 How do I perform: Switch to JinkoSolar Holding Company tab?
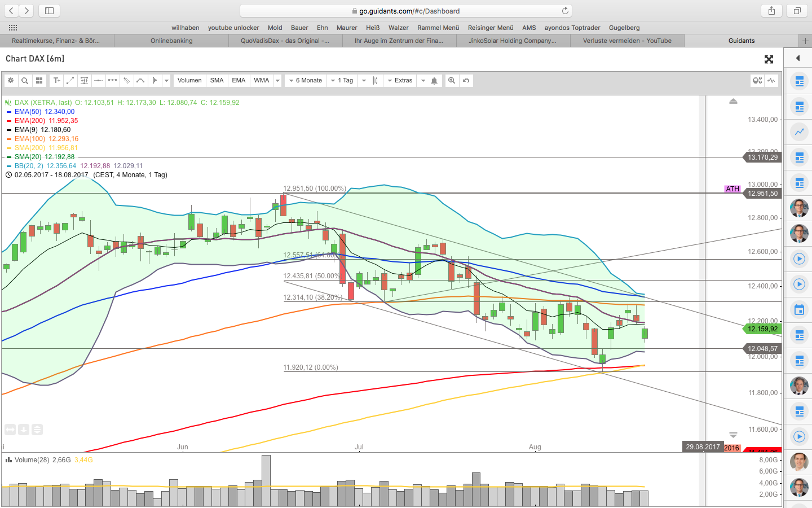click(513, 41)
